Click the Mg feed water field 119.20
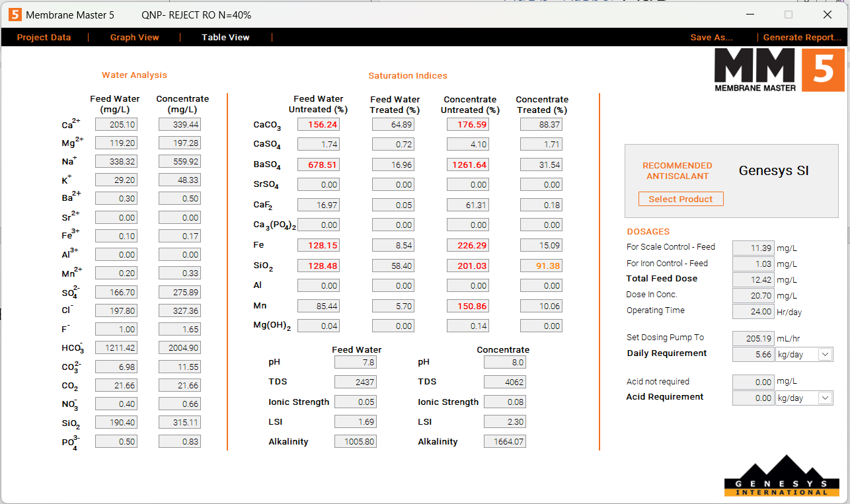 (x=116, y=143)
